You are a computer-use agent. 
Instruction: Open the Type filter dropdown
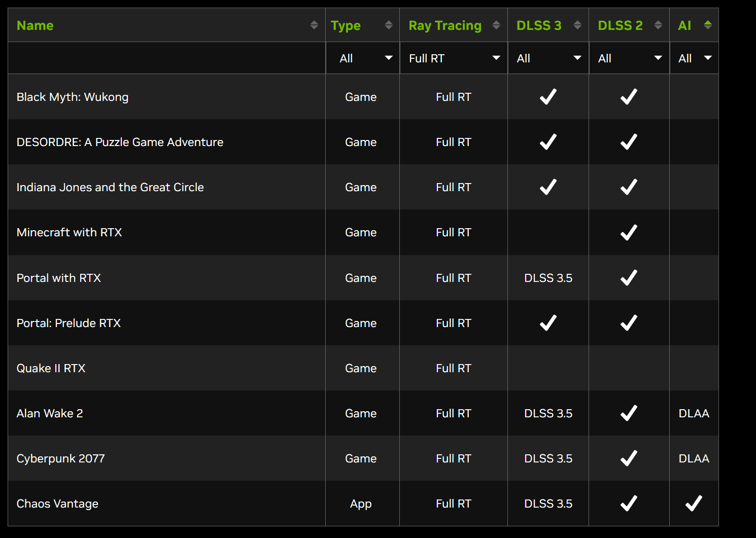(363, 58)
